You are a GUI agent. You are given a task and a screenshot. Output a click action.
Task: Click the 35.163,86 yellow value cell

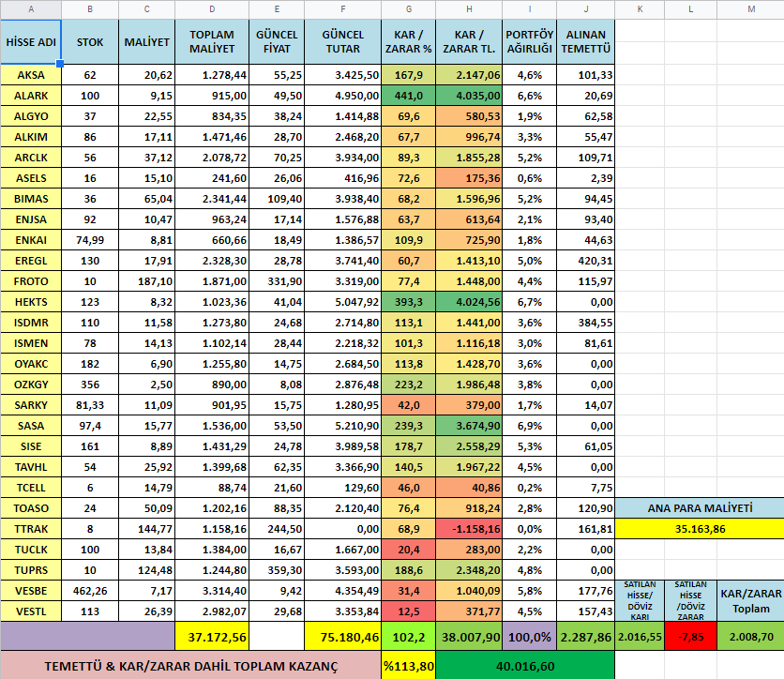[x=699, y=528]
